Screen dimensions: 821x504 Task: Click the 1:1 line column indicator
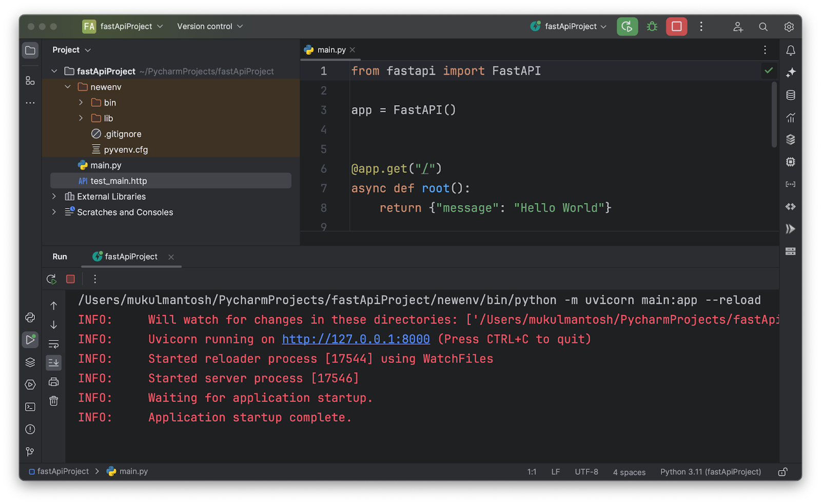click(x=532, y=472)
